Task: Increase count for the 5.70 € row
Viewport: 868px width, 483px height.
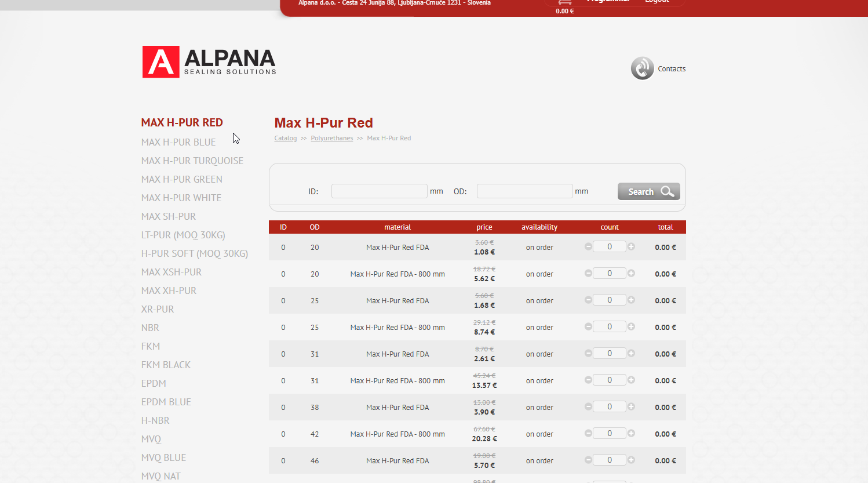Action: point(631,460)
